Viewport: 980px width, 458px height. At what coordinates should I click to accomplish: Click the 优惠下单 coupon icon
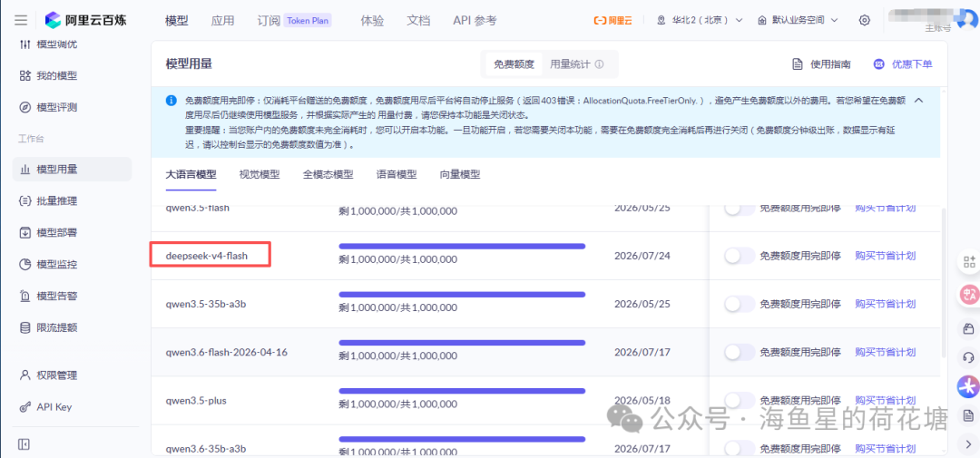click(x=878, y=64)
